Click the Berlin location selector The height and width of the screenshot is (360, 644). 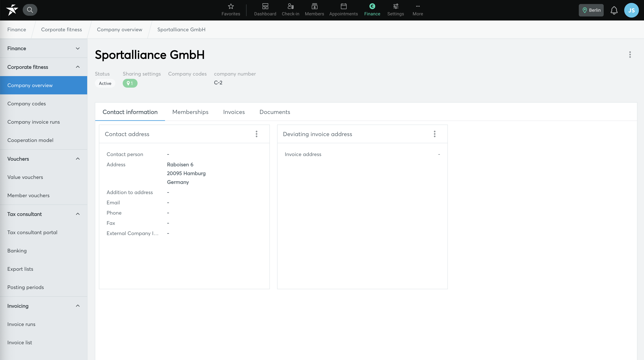(591, 10)
